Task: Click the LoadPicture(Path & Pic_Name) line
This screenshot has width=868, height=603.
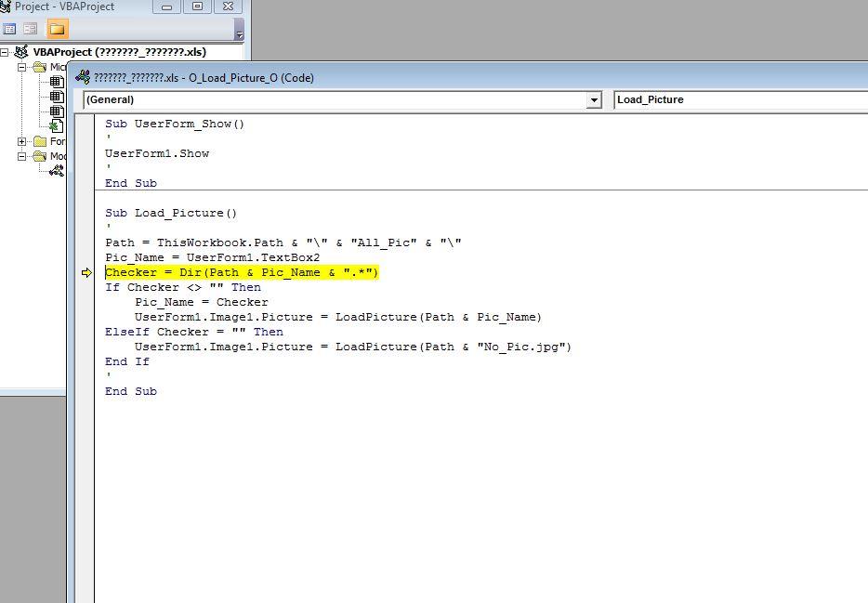Action: (338, 318)
